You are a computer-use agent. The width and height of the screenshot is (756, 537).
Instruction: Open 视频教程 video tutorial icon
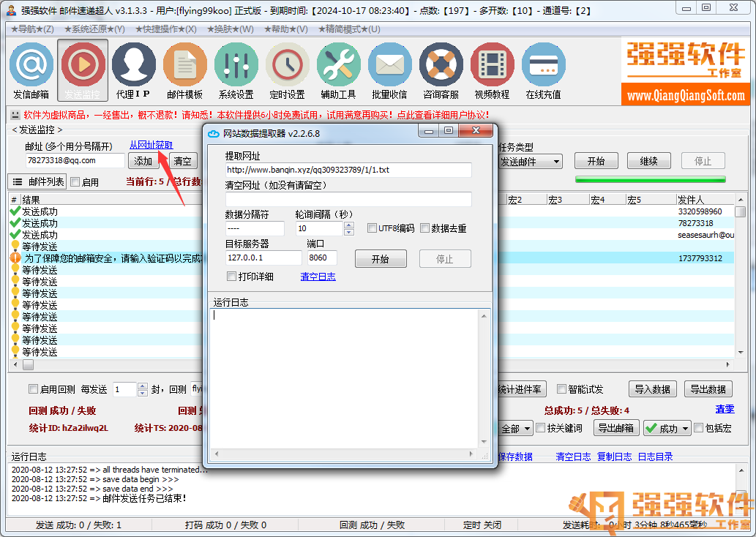(492, 70)
